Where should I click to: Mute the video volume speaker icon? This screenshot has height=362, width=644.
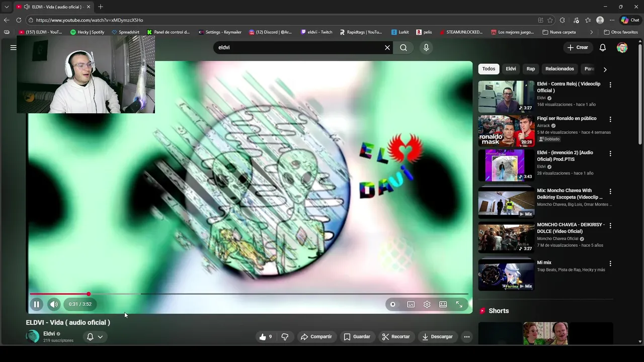click(x=54, y=304)
